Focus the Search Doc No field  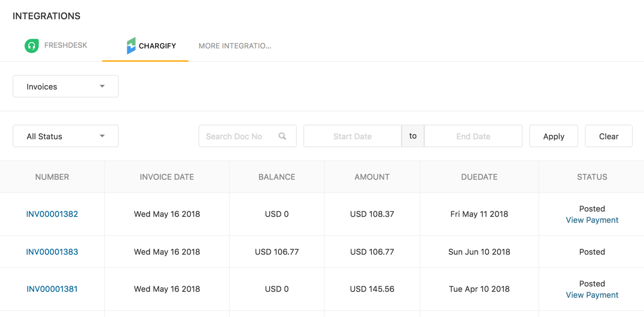click(x=239, y=136)
